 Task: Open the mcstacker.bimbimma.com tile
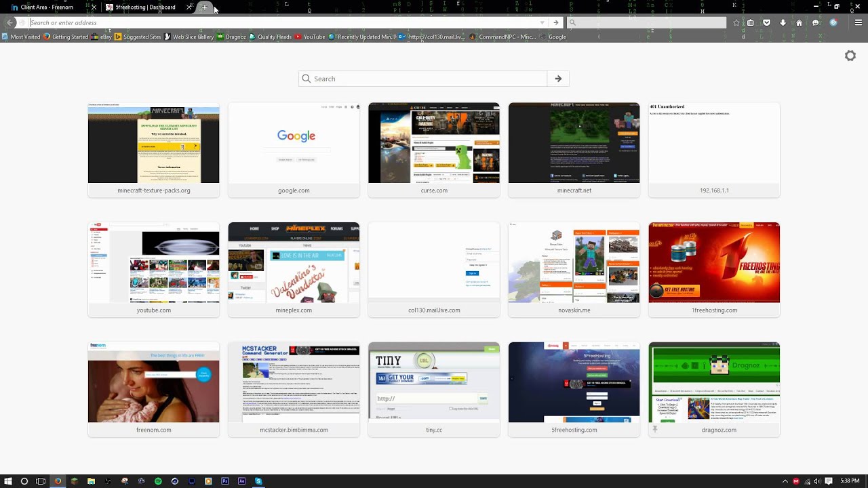point(294,390)
